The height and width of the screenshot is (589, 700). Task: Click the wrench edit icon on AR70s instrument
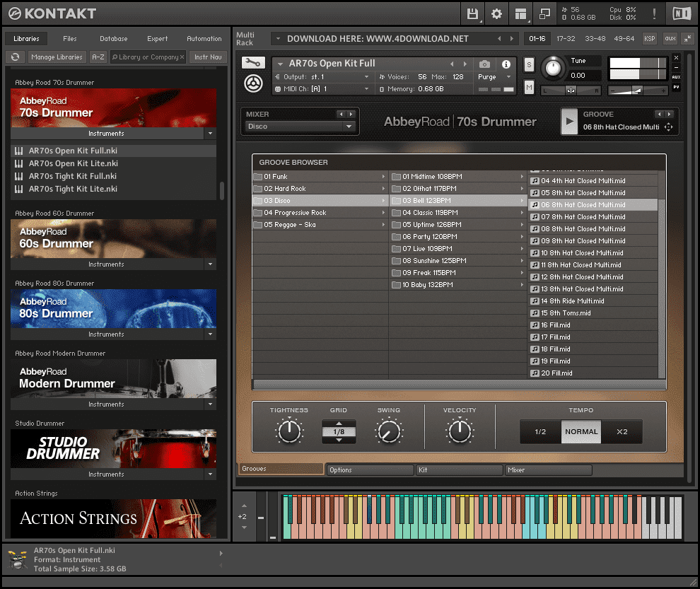(252, 62)
